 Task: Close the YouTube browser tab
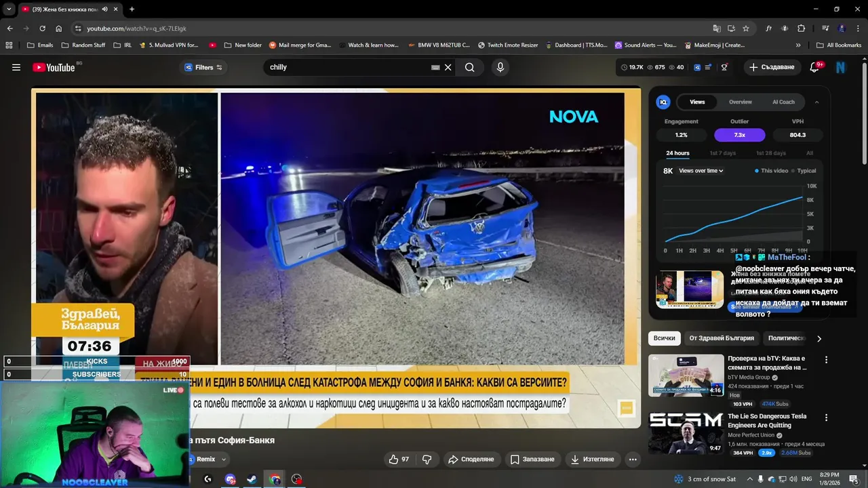coord(115,9)
